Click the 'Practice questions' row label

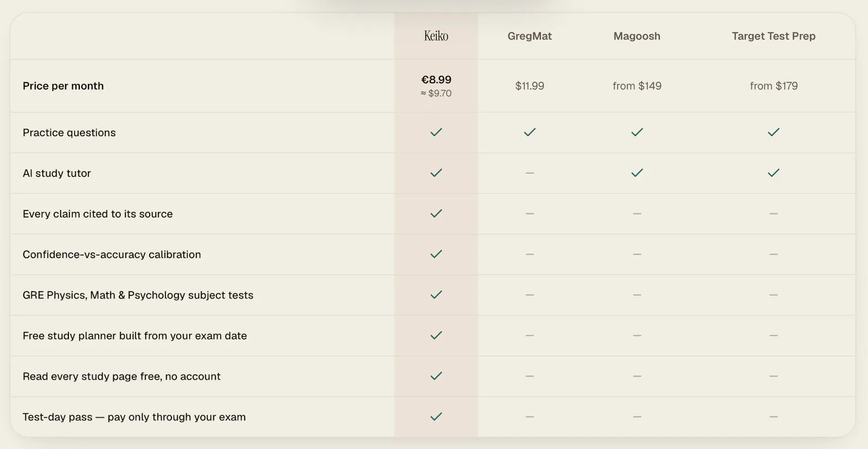point(69,132)
